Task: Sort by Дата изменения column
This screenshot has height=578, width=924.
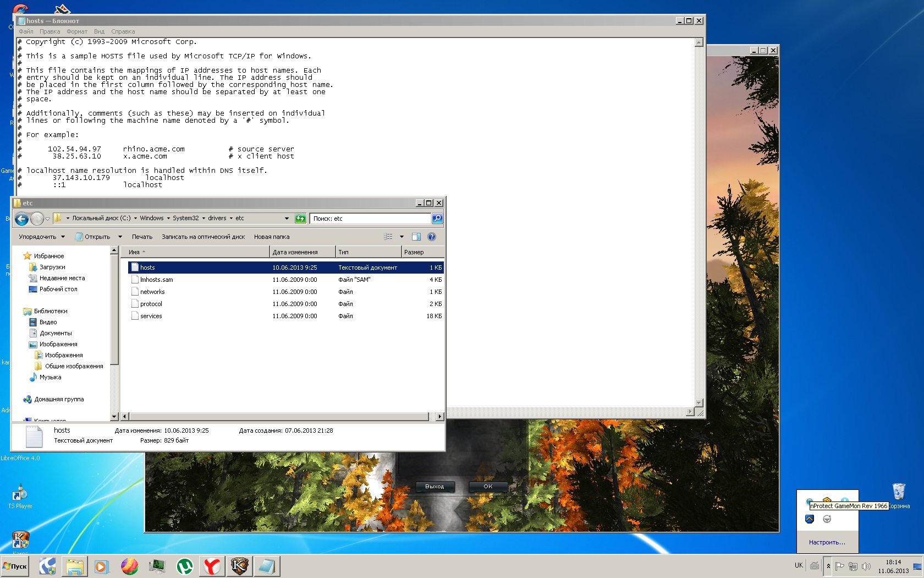Action: click(302, 252)
